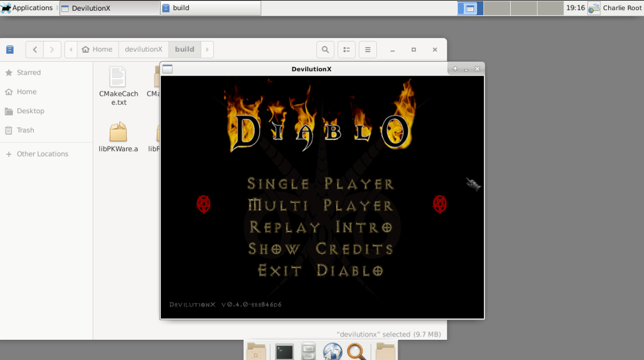Screen dimensions: 644x360
Task: Open the magnifier search icon in dock
Action: click(356, 352)
